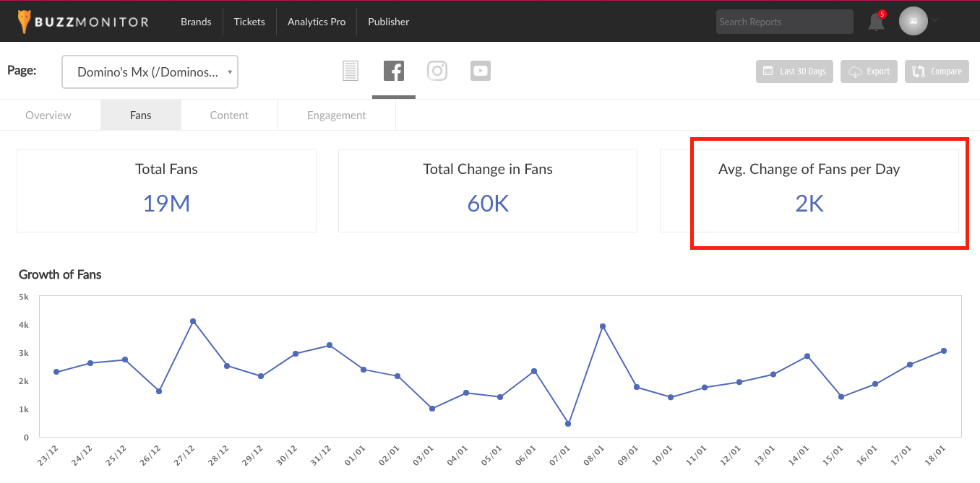Screen dimensions: 980x483
Task: Switch to the Engagement tab
Action: pos(337,115)
